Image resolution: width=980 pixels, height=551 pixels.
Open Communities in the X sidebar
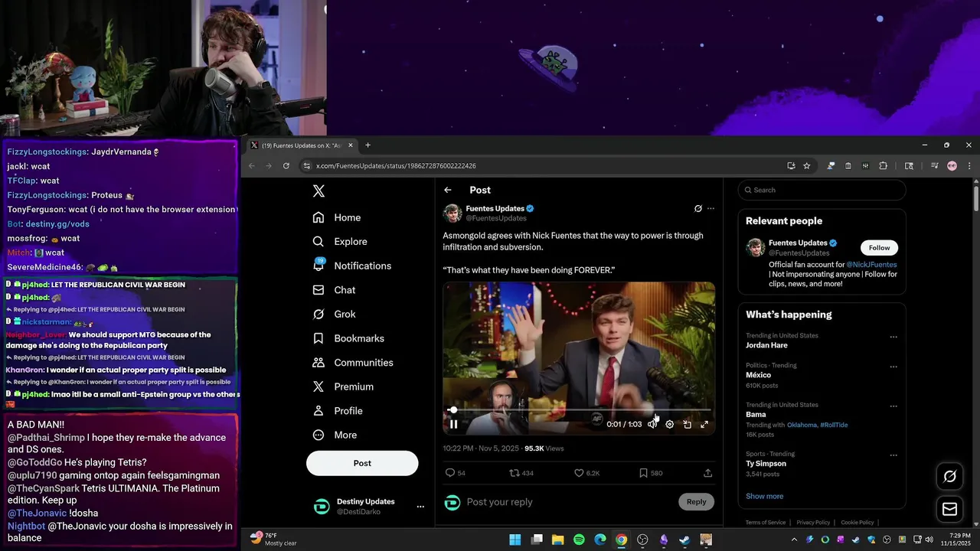[353, 363]
